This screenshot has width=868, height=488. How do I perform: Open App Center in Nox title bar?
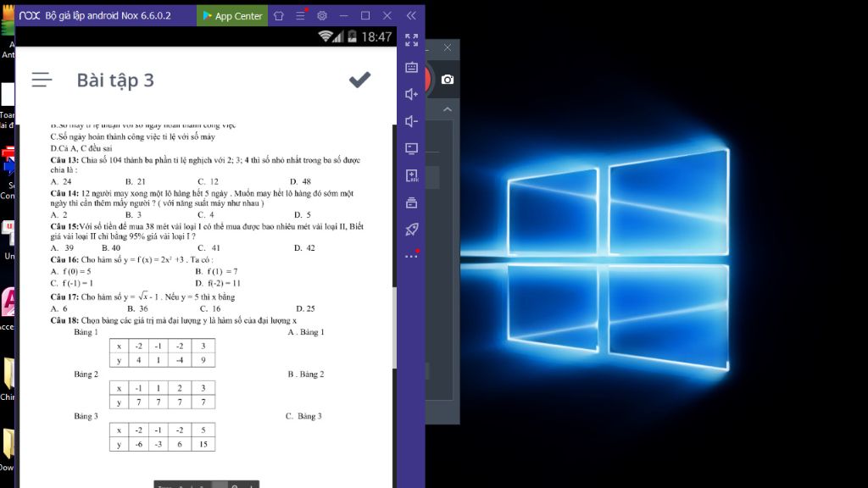[x=232, y=15]
